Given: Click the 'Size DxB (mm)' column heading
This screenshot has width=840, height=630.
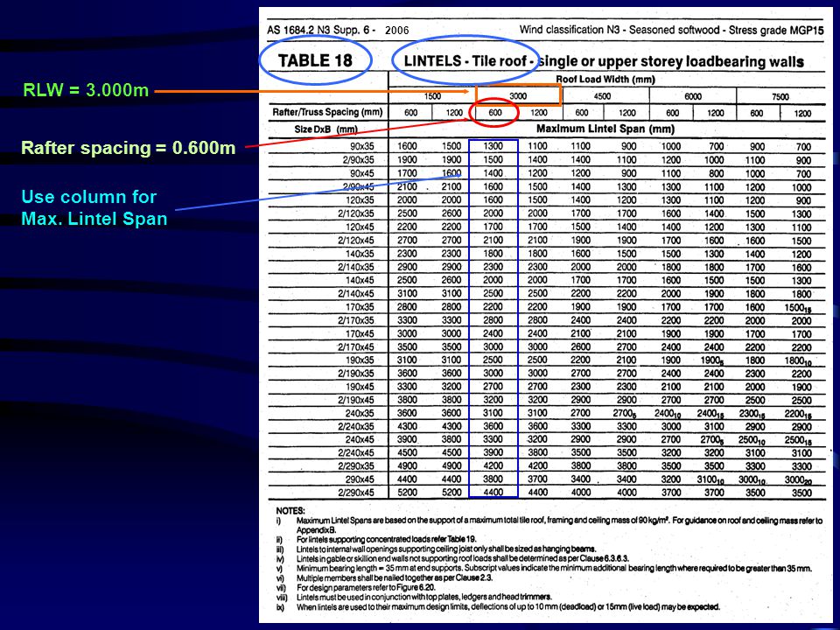Looking at the screenshot, I should (325, 129).
